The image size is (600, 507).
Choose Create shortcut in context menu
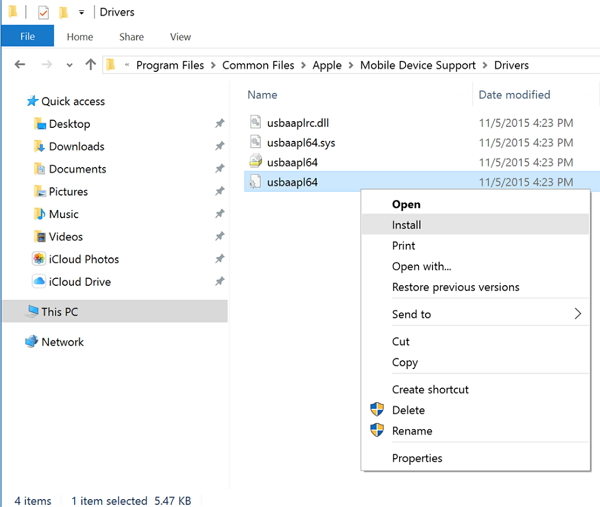pos(430,390)
